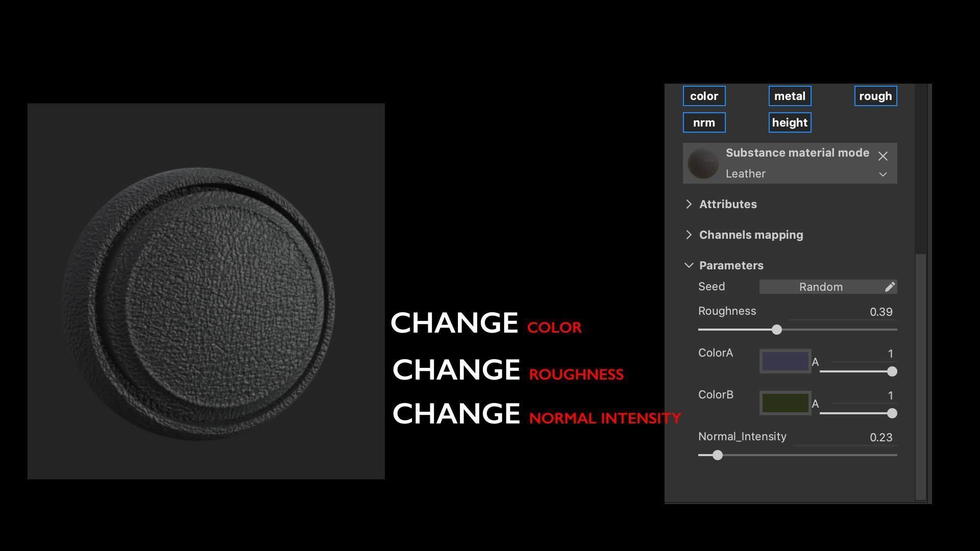Click the Roughness value field 0.39
The image size is (980, 551).
[x=880, y=312]
